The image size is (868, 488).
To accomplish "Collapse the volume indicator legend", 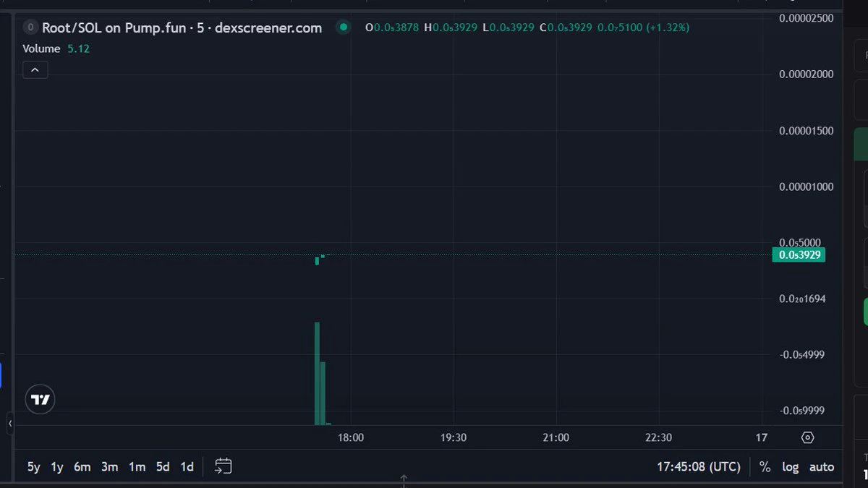I will 35,69.
